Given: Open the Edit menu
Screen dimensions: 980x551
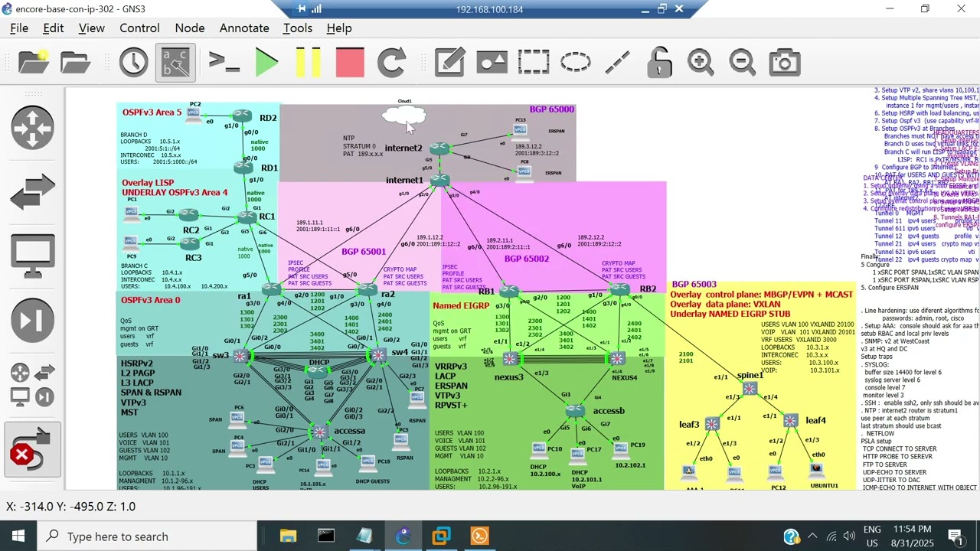Looking at the screenshot, I should tap(54, 28).
